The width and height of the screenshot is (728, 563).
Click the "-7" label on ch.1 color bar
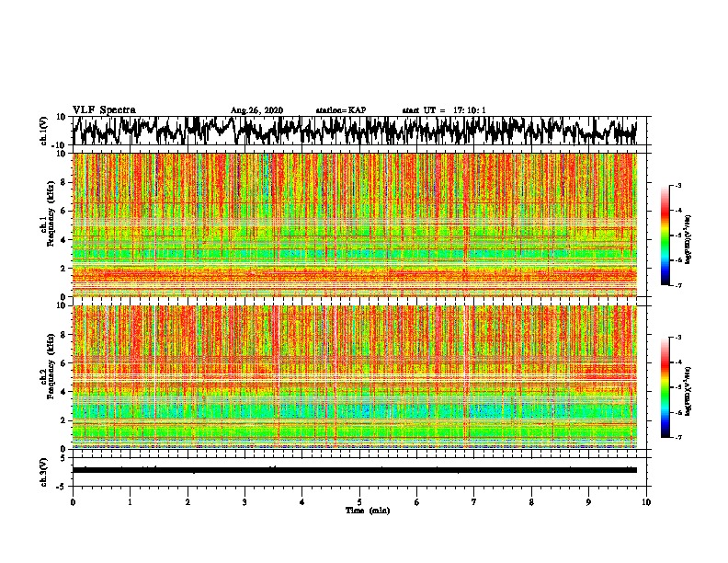coord(677,285)
